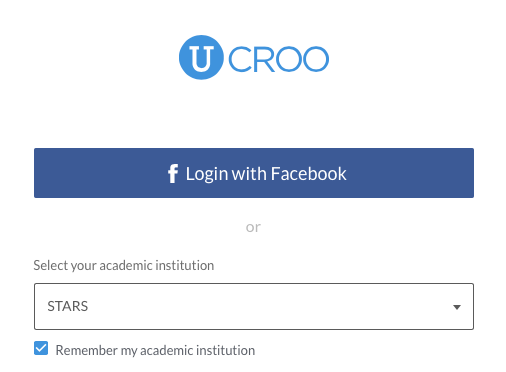Viewport: 506px width, 372px height.
Task: Expand the STARS institution selector
Action: pos(254,306)
